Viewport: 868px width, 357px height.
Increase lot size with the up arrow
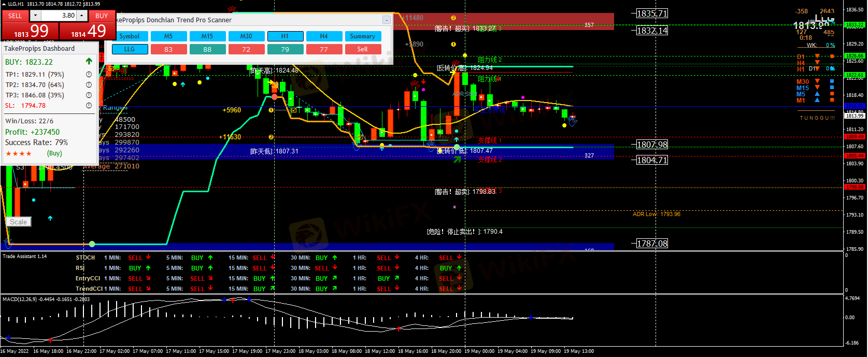click(x=81, y=16)
